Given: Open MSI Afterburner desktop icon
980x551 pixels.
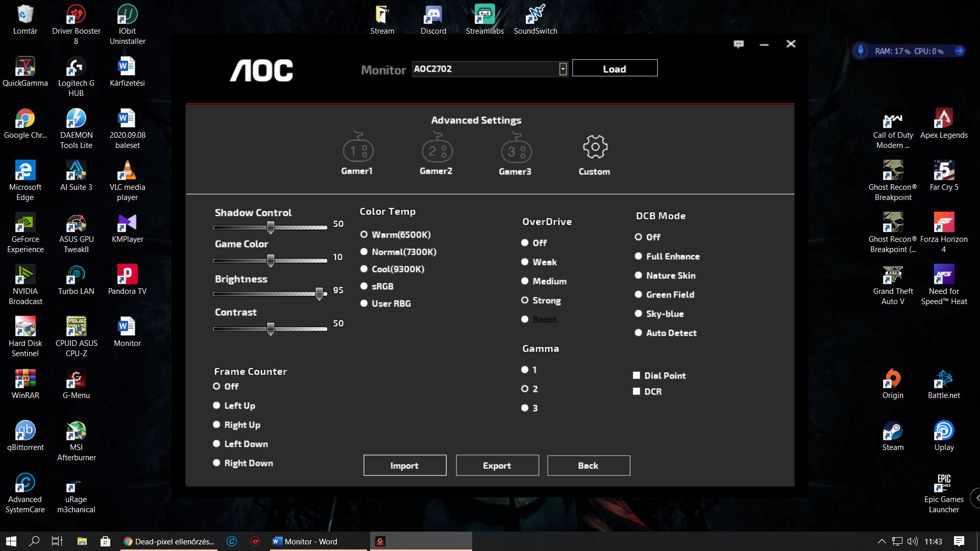Looking at the screenshot, I should coord(76,431).
